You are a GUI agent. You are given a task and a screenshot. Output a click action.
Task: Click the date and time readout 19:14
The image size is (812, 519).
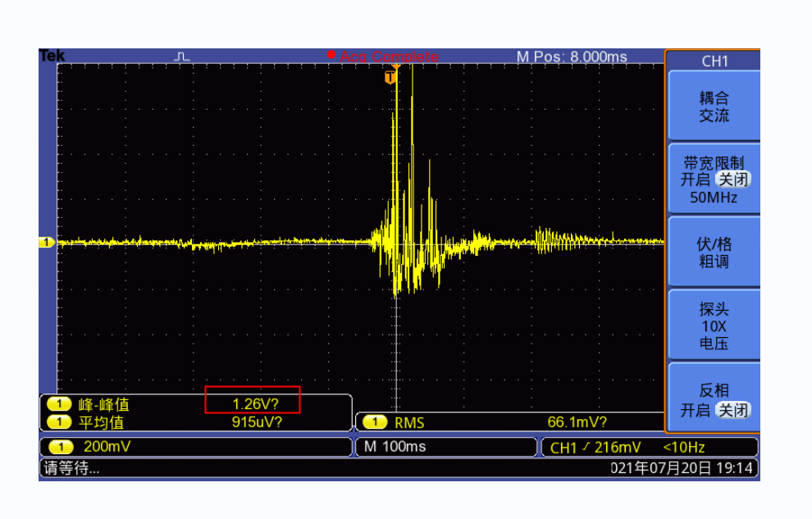click(x=681, y=468)
